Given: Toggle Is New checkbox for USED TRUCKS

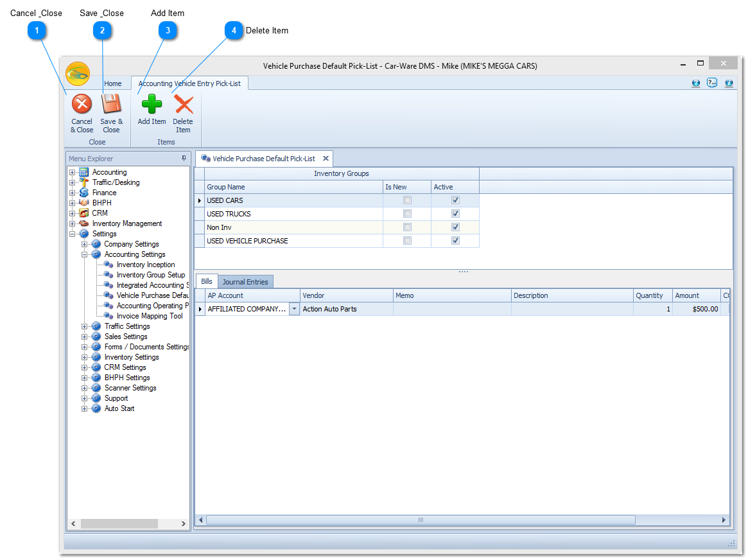Looking at the screenshot, I should point(408,214).
